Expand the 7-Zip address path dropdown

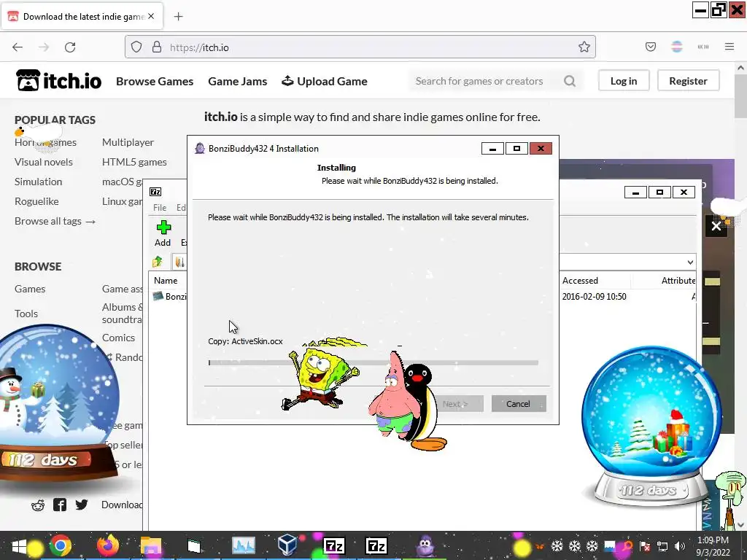point(690,262)
